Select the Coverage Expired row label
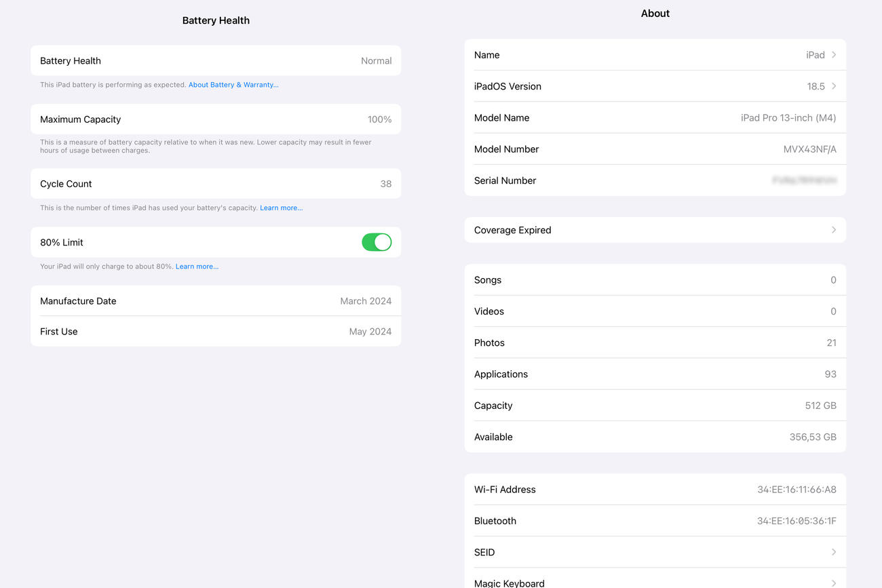The height and width of the screenshot is (588, 882). [x=512, y=230]
